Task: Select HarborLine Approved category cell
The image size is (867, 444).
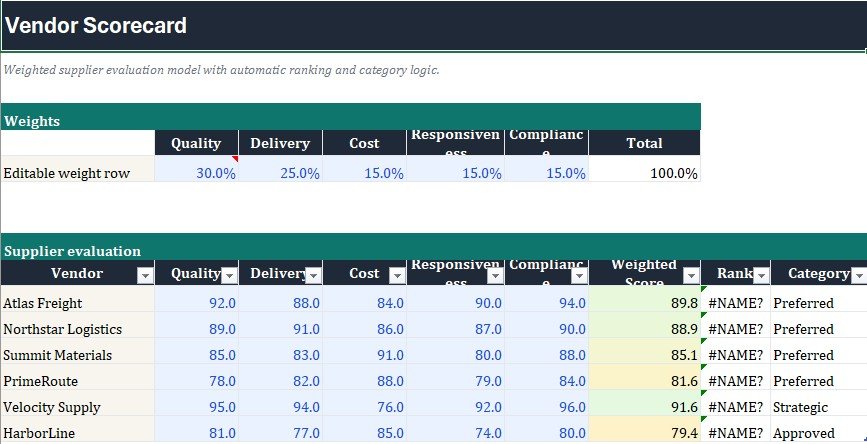Action: [x=819, y=429]
